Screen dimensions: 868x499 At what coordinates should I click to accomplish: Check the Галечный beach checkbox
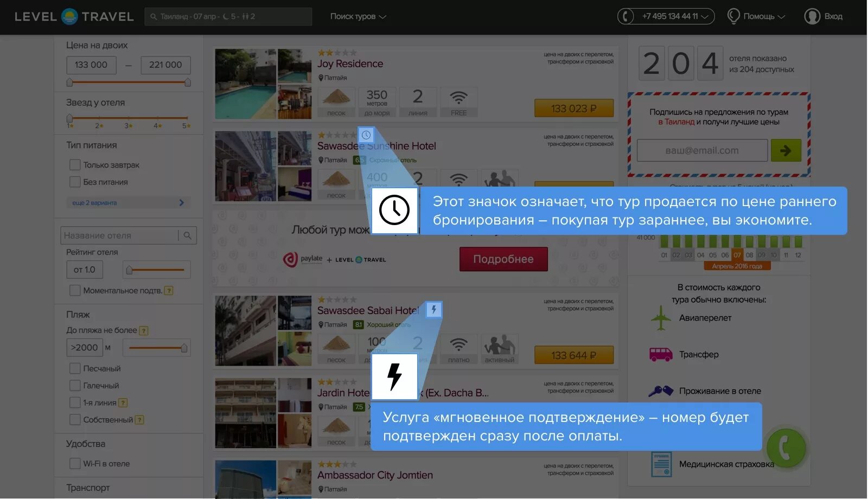pyautogui.click(x=75, y=386)
